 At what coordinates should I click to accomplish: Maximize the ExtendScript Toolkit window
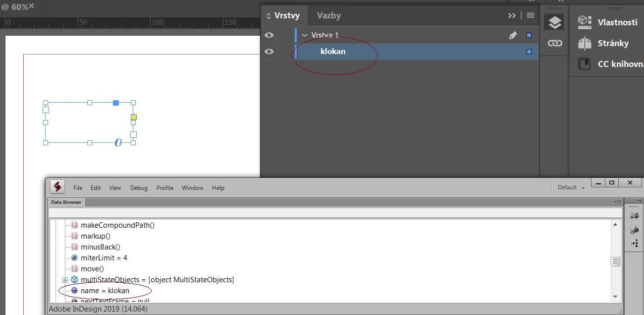click(612, 183)
